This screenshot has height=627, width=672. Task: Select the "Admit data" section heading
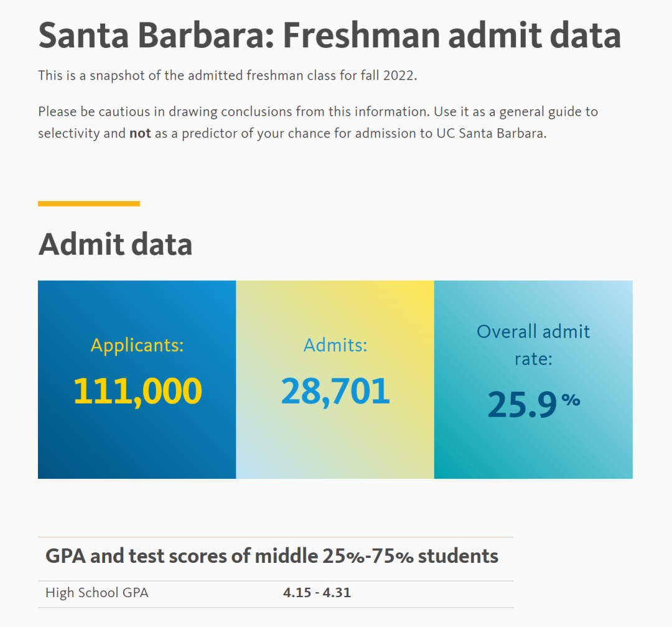point(115,244)
